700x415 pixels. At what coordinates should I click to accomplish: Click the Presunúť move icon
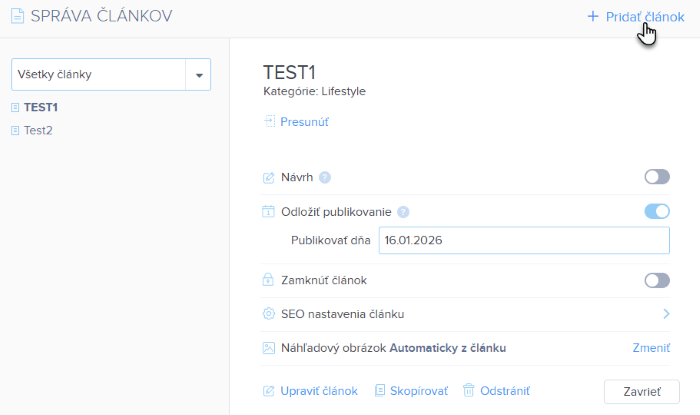tap(268, 122)
